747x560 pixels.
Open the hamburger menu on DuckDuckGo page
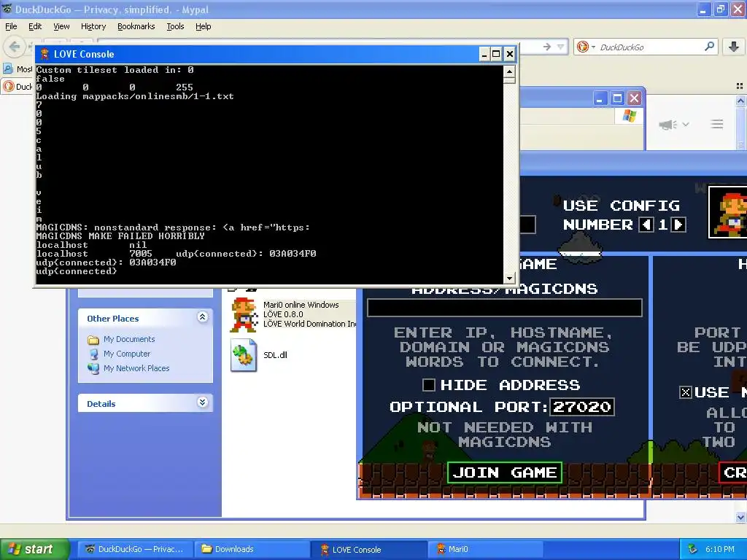pos(717,124)
